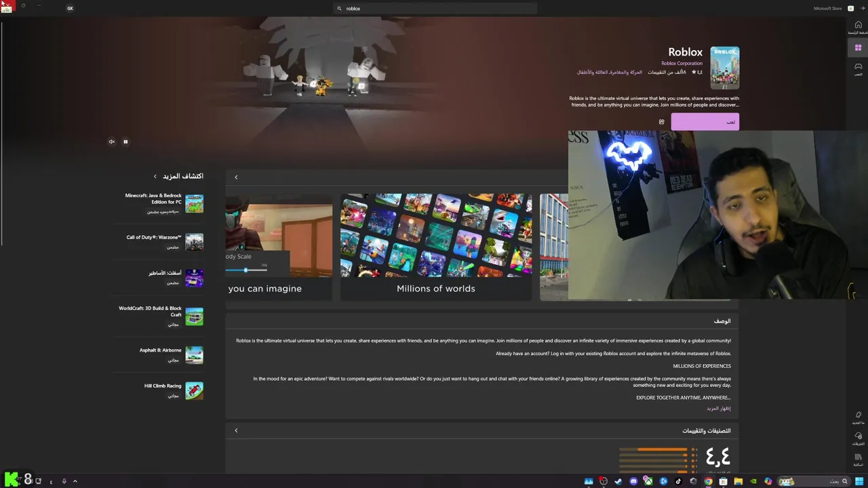Click the Roblox app logo icon
This screenshot has width=868, height=488.
724,68
